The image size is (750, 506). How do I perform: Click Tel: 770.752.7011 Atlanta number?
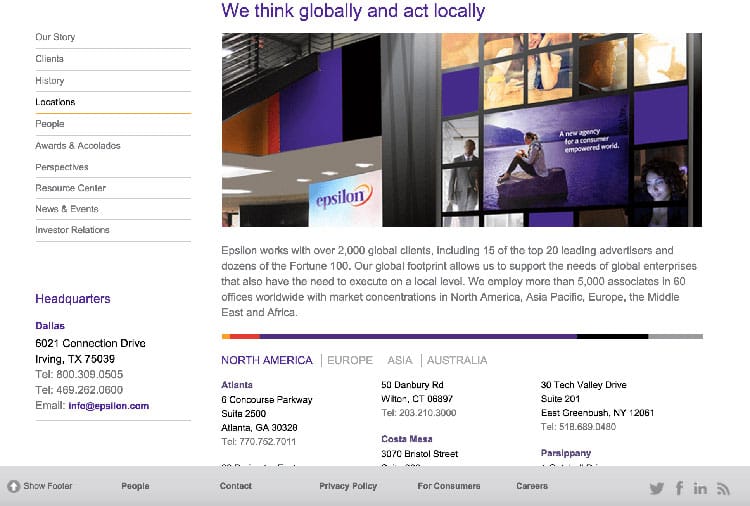click(x=258, y=441)
